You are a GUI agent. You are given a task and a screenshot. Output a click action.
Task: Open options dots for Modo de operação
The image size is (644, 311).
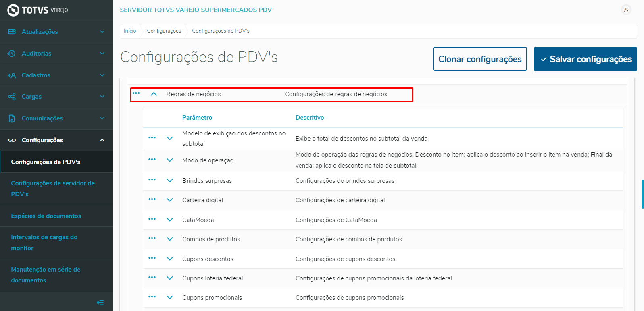point(152,159)
